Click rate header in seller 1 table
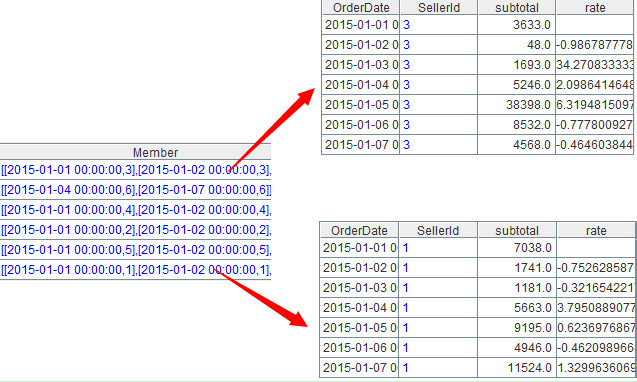The image size is (637, 382). [596, 230]
